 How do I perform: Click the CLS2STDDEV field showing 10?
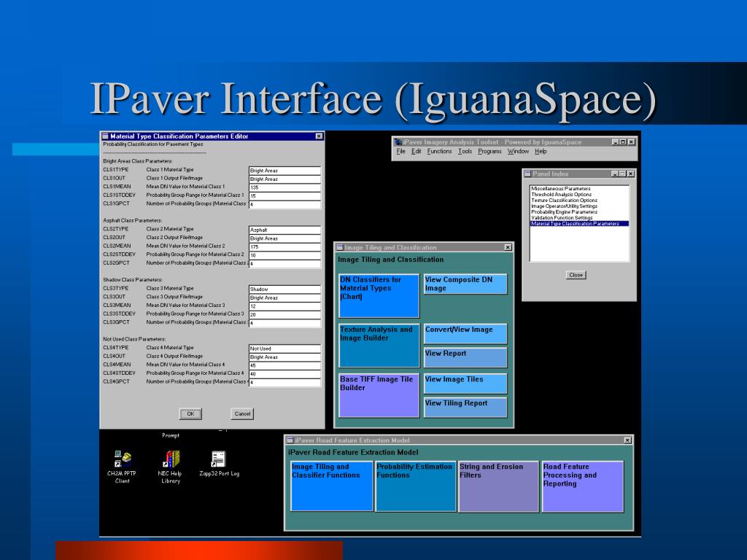click(285, 255)
